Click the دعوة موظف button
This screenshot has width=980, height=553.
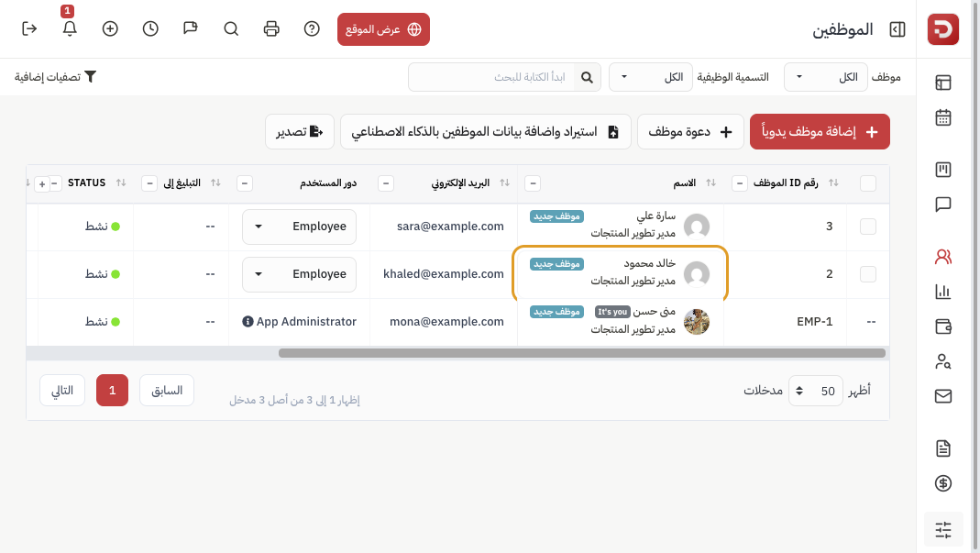click(690, 131)
